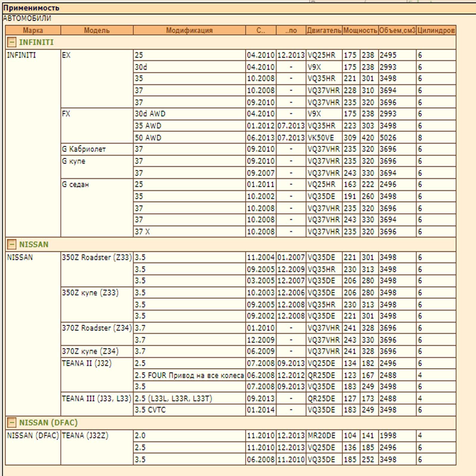This screenshot has width=476, height=476.
Task: Click the 3.5 CVTC modification cell
Action: [189, 410]
